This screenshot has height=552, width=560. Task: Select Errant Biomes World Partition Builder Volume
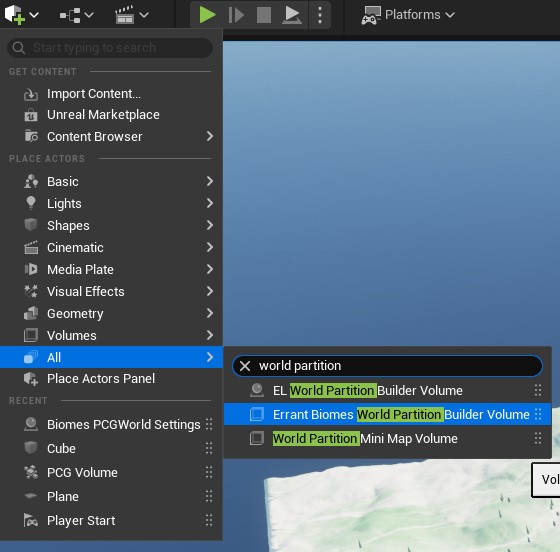click(388, 415)
